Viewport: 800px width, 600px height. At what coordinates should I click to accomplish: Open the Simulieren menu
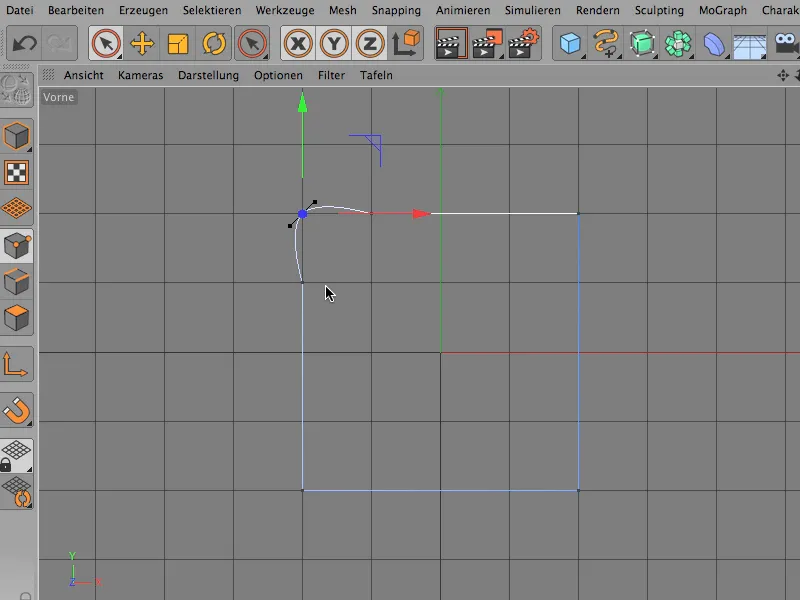[x=533, y=10]
